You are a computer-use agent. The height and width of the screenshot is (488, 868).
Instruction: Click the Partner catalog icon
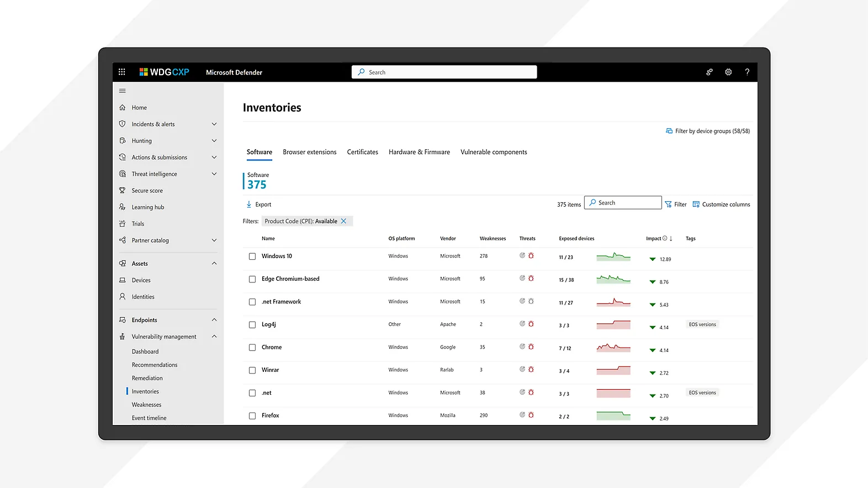[x=123, y=240]
